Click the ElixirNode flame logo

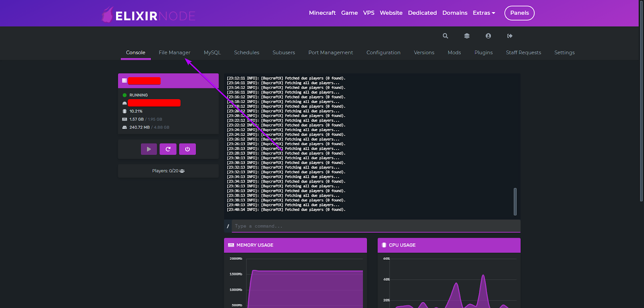point(107,15)
